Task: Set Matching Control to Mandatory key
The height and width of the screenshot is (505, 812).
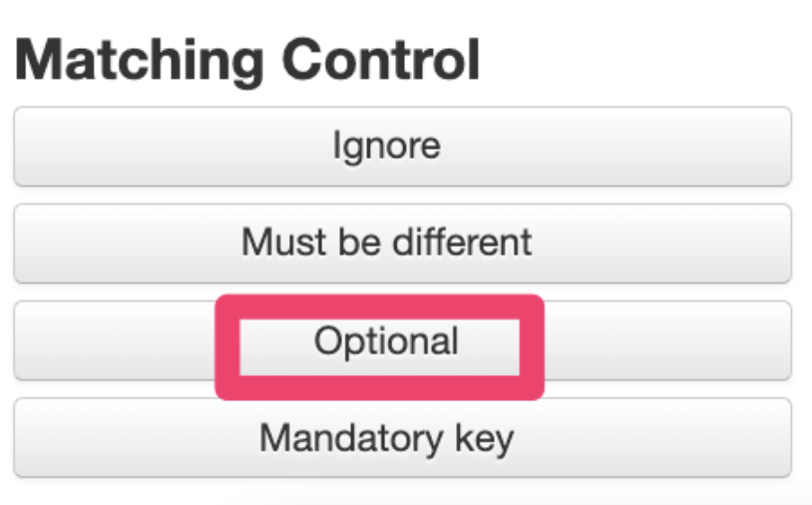Action: (402, 438)
